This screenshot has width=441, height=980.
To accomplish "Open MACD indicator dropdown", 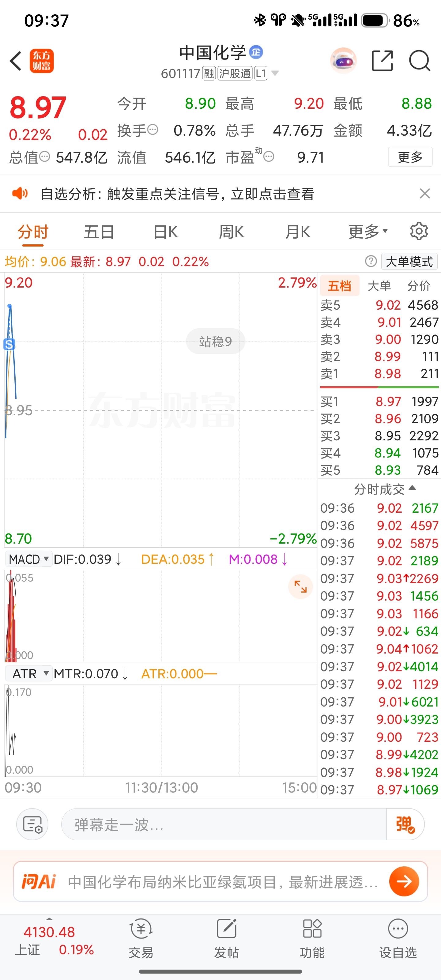I will 28,559.
